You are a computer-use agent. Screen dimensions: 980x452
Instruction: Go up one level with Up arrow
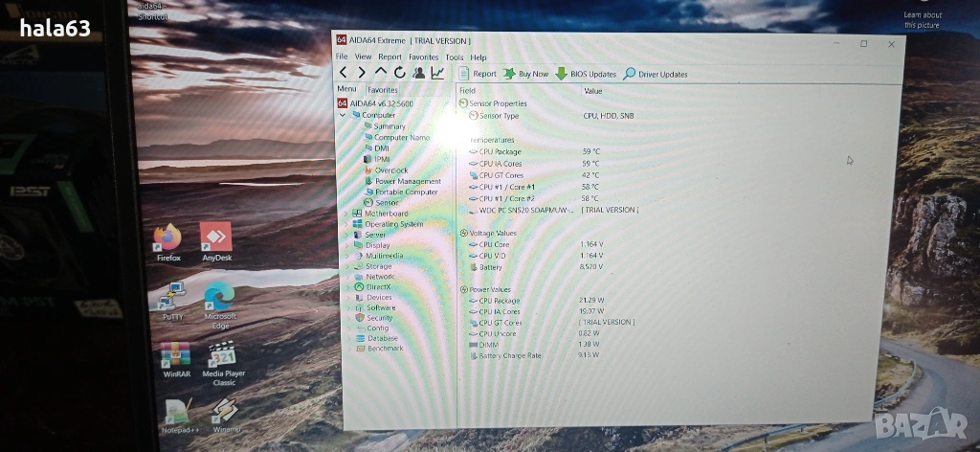[x=380, y=73]
